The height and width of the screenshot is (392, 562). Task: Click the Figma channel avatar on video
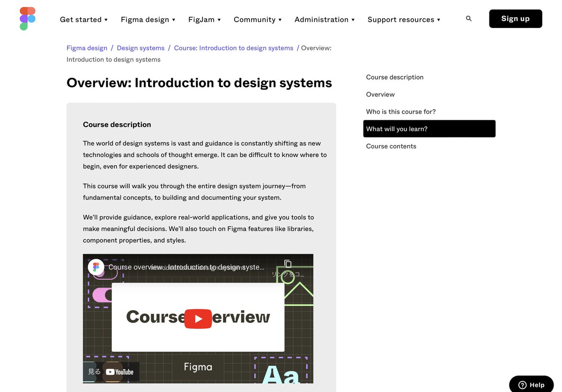click(96, 267)
